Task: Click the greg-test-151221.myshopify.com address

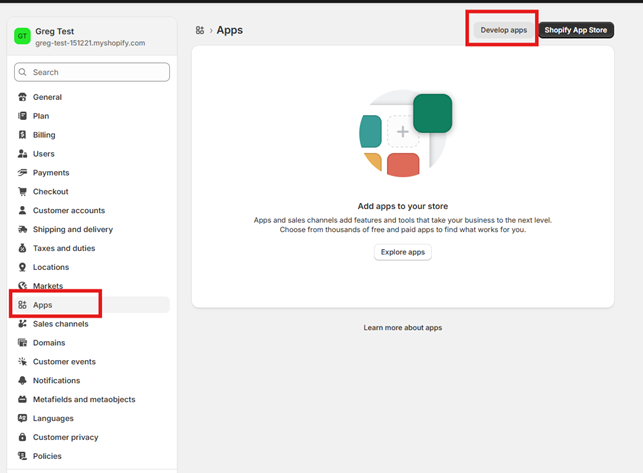Action: coord(90,43)
